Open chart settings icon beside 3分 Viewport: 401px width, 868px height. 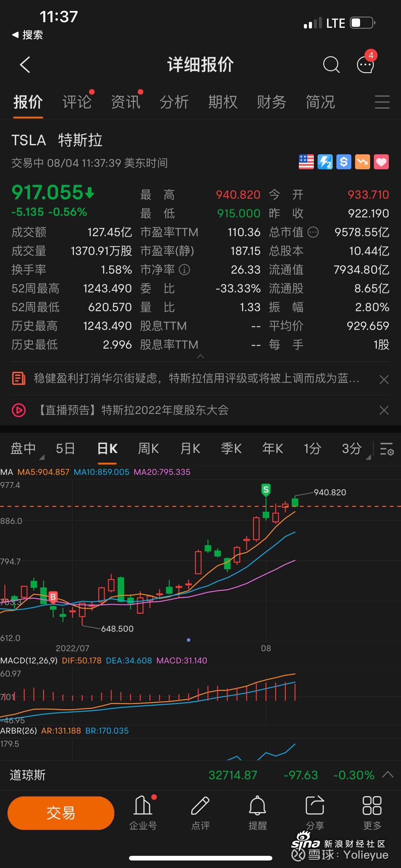(387, 449)
